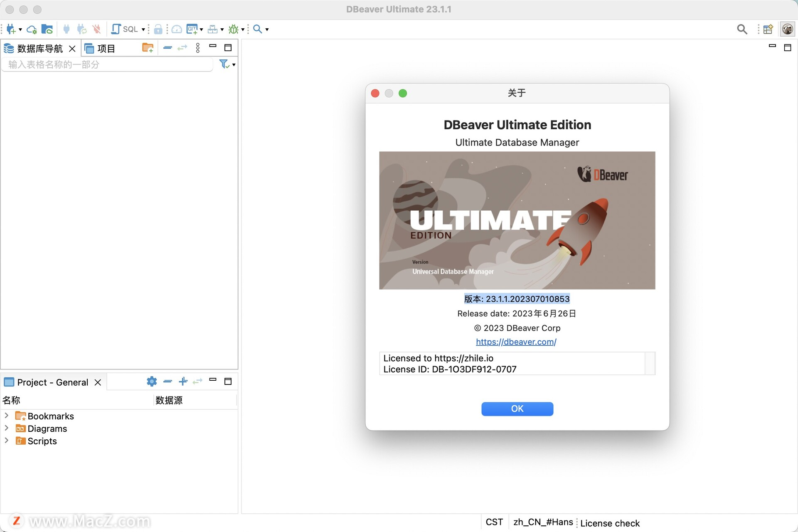The height and width of the screenshot is (532, 798).
Task: Close the Project - General tab
Action: click(x=98, y=382)
